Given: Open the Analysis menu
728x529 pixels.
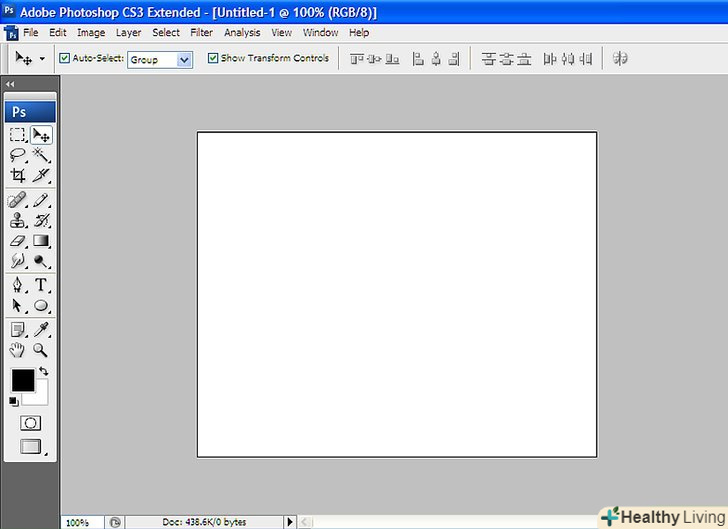Looking at the screenshot, I should point(242,33).
